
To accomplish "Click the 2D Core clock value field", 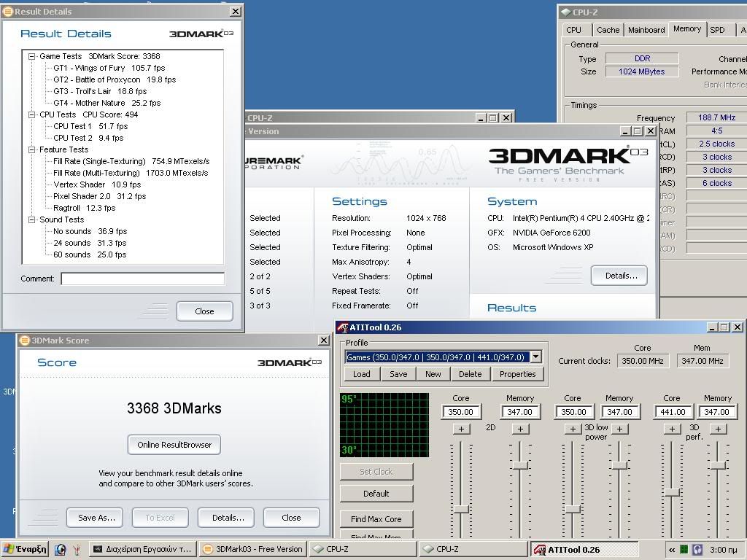I will coord(461,412).
